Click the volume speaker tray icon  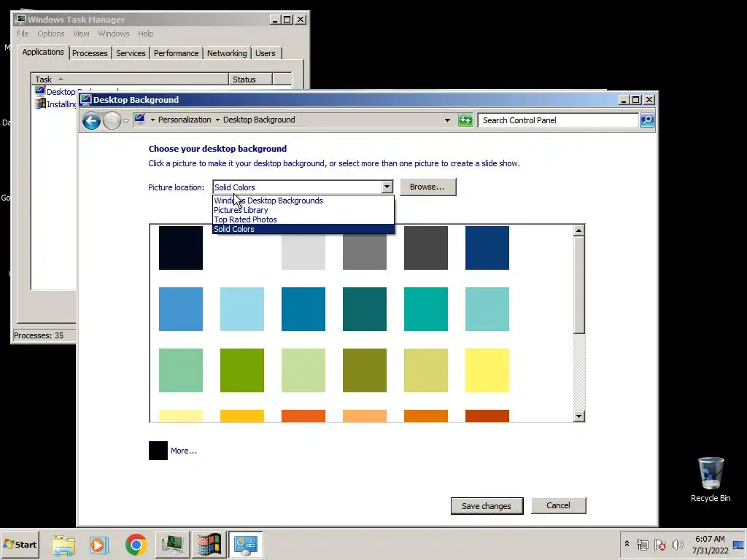pyautogui.click(x=677, y=545)
